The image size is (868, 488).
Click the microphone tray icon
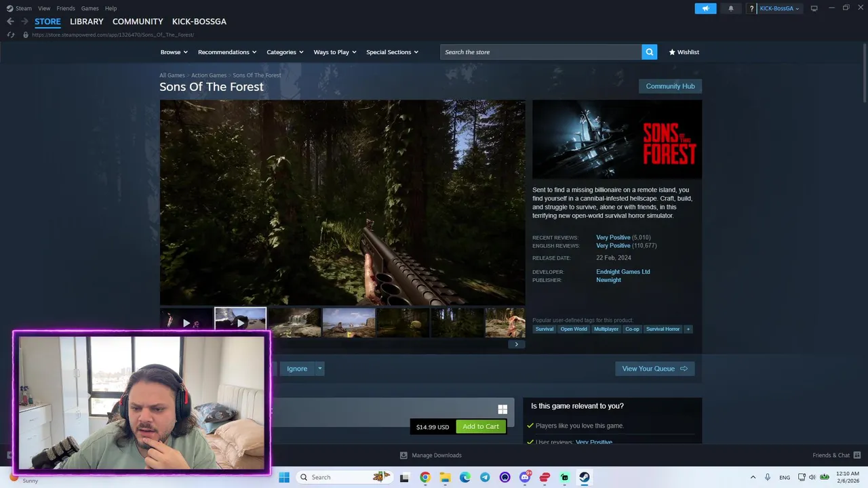click(768, 477)
